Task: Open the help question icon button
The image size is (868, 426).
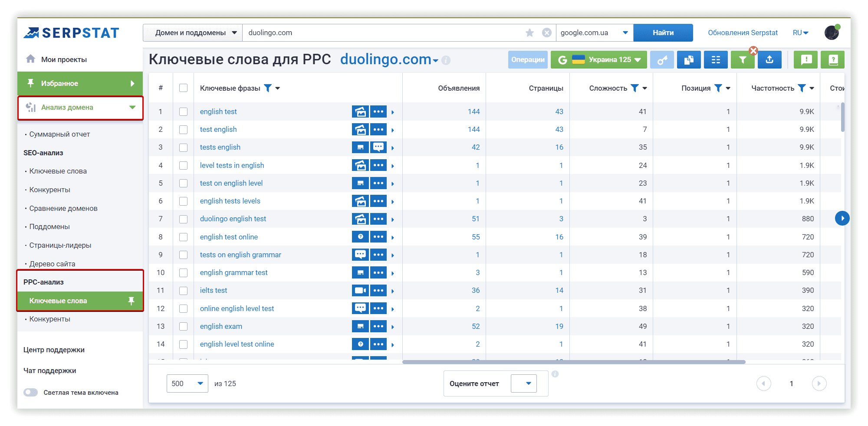Action: point(833,60)
